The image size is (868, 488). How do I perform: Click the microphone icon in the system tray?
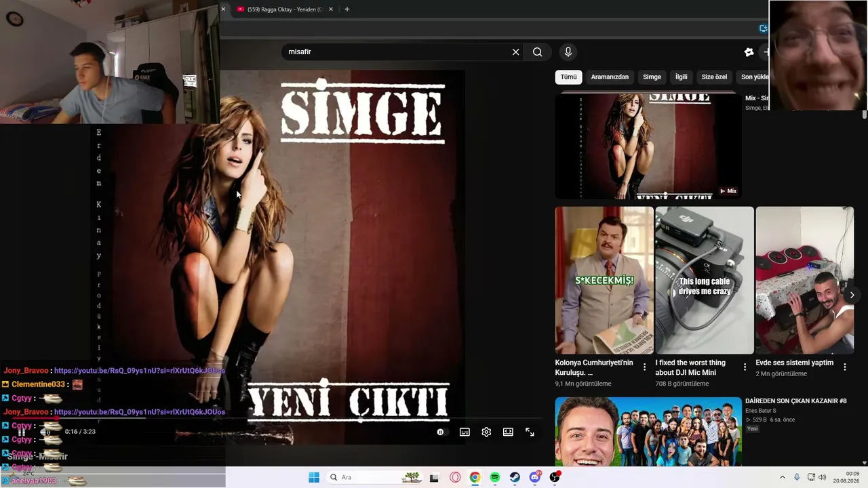pyautogui.click(x=797, y=477)
